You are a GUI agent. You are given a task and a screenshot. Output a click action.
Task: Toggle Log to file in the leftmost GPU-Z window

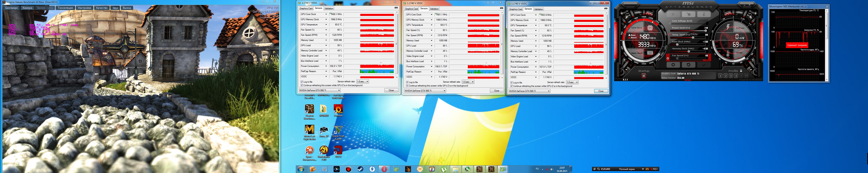[x=302, y=82]
